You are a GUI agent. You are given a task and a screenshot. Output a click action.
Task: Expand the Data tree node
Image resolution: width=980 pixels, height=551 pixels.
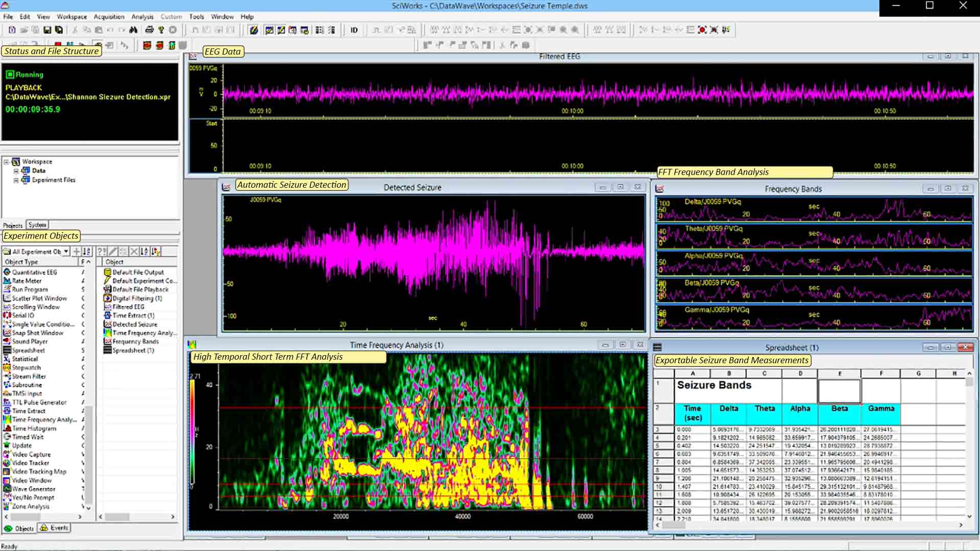coord(16,171)
